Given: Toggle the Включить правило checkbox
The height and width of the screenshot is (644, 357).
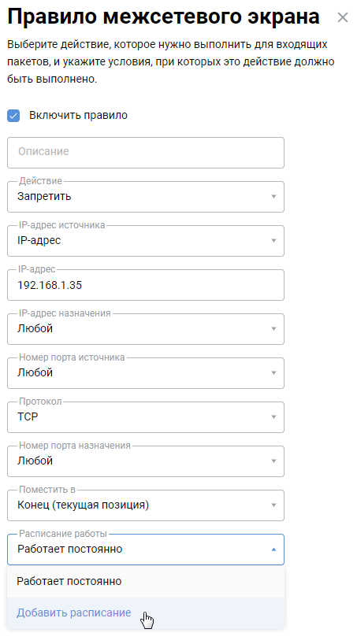Looking at the screenshot, I should (13, 116).
